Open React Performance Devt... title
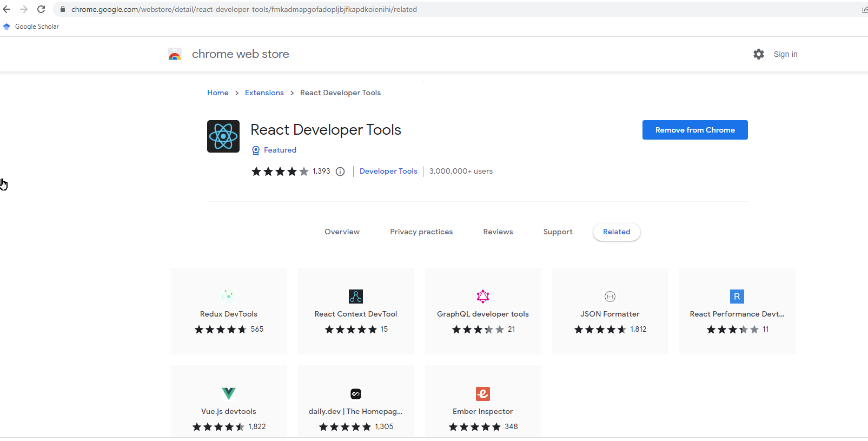868x441 pixels. pyautogui.click(x=737, y=314)
